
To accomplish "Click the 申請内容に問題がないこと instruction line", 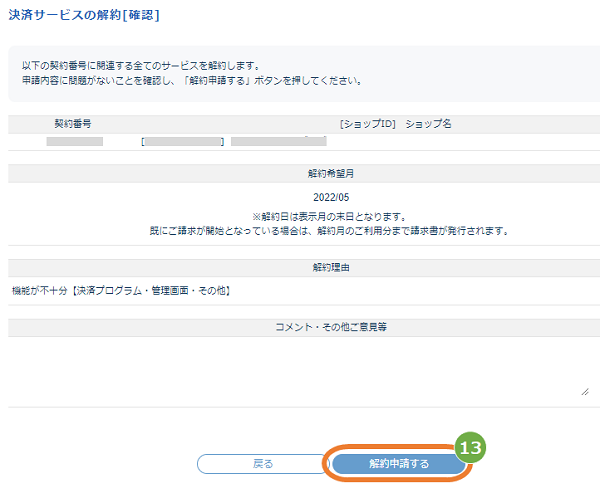I will click(192, 81).
